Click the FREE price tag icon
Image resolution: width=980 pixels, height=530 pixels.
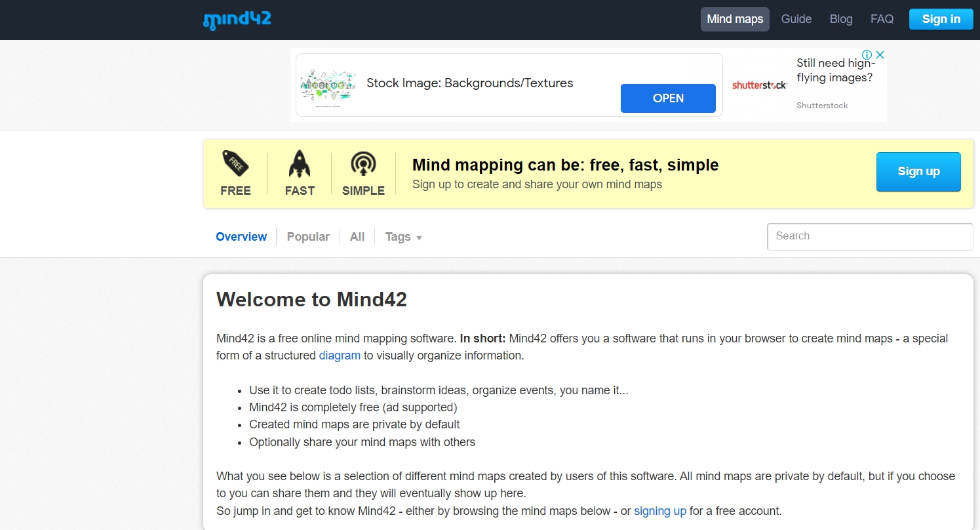click(x=235, y=163)
